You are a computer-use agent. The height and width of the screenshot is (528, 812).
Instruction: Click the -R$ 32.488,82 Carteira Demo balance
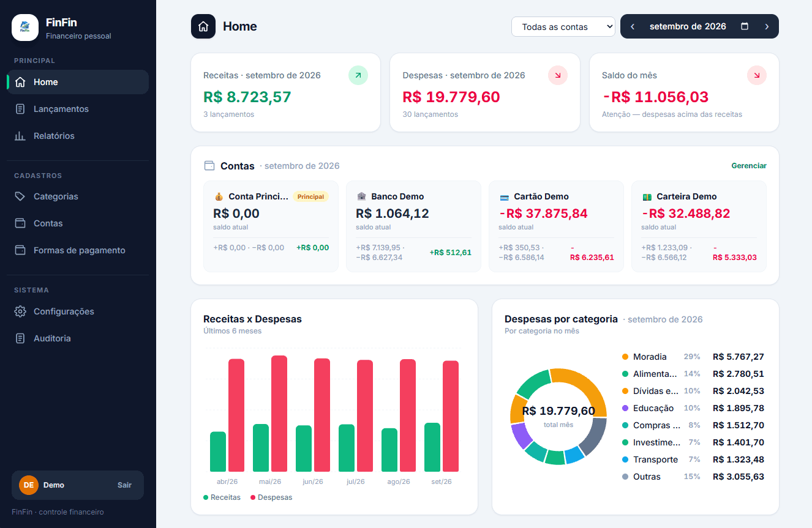(x=686, y=214)
